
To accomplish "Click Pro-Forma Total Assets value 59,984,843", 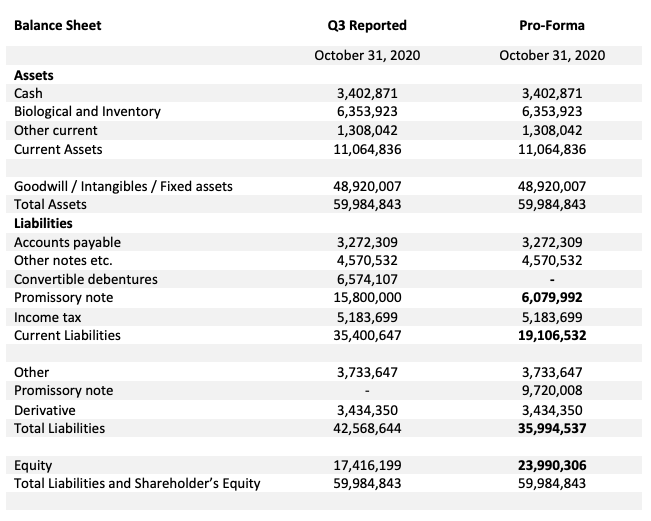I will point(552,204).
